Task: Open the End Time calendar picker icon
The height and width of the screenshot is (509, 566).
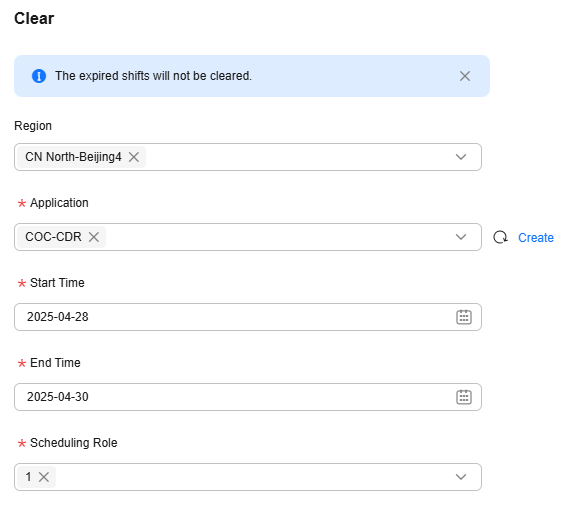Action: (x=464, y=397)
